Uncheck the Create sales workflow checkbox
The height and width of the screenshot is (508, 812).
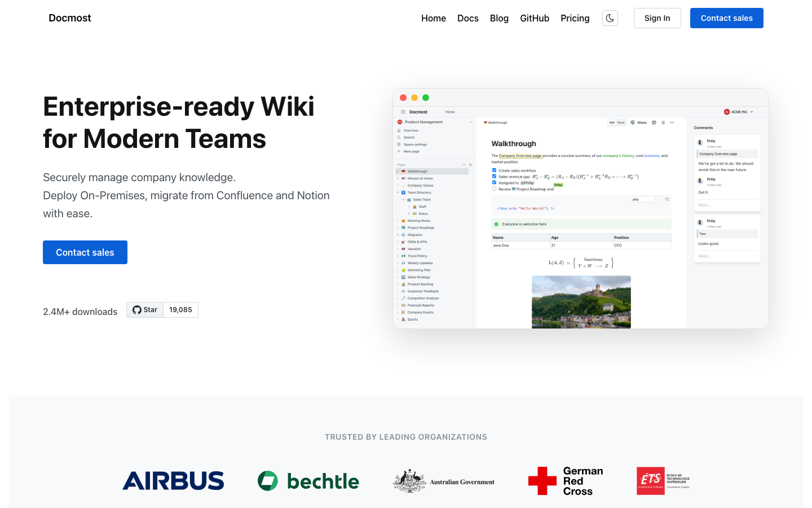(494, 170)
